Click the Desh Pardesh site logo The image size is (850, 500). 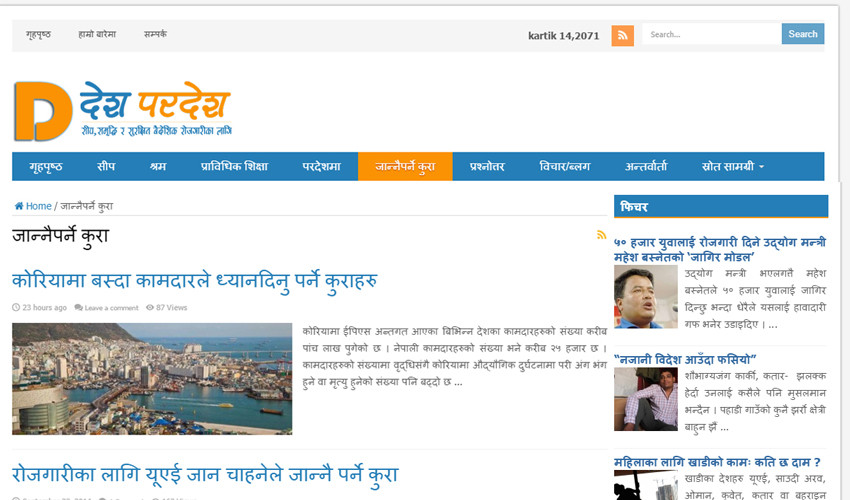point(123,111)
